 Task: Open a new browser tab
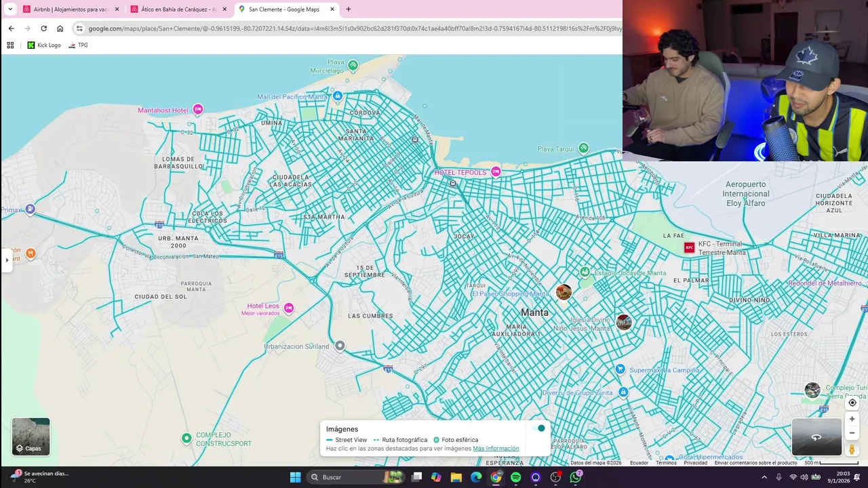point(349,9)
